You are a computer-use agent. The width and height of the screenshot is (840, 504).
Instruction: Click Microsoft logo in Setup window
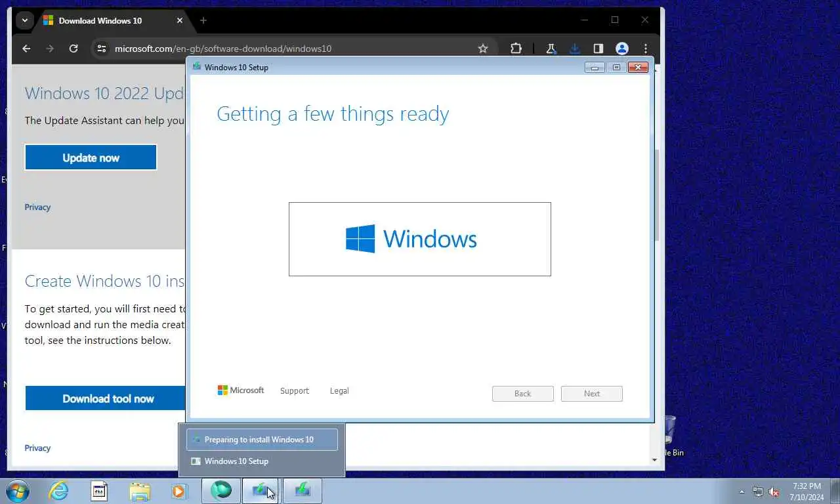241,390
